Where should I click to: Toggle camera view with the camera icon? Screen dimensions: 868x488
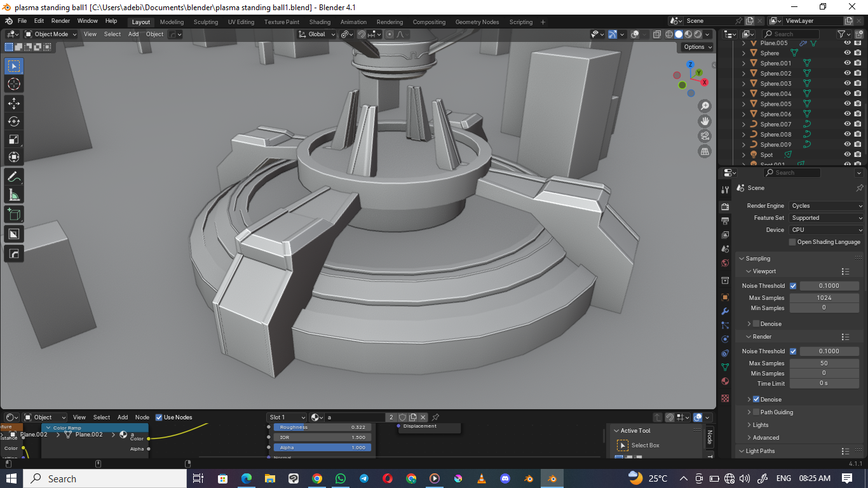click(x=705, y=136)
